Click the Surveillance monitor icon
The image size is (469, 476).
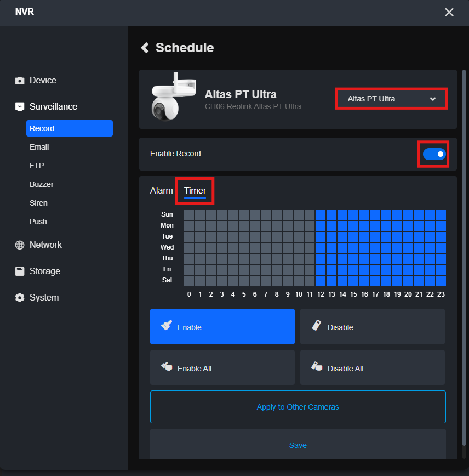pos(20,107)
